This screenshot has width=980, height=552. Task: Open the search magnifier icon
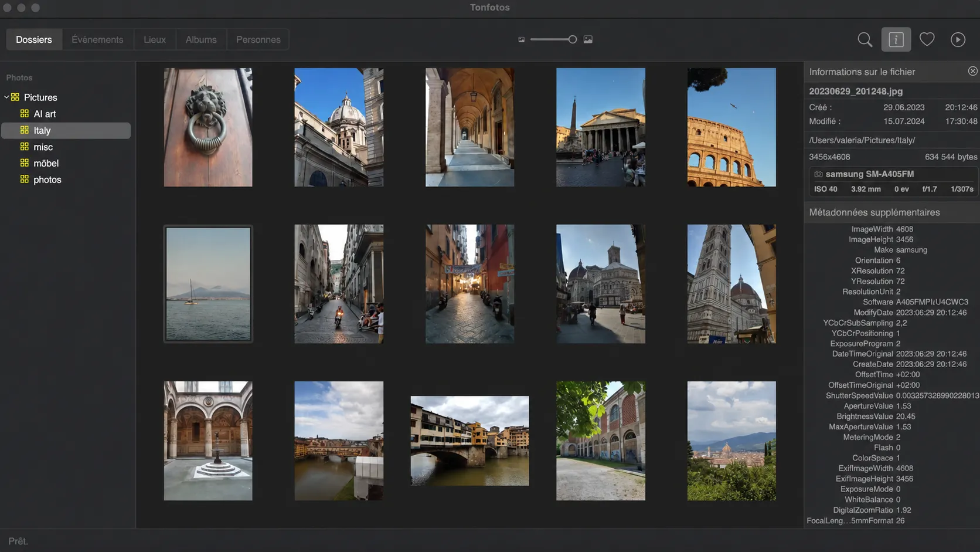[865, 39]
